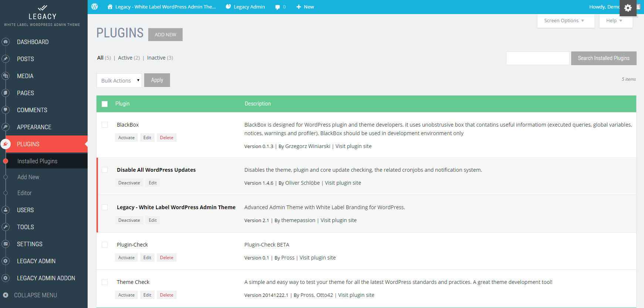Viewport: 644px width, 308px height.
Task: Open the Legacy Admin Addon menu item
Action: pos(46,278)
